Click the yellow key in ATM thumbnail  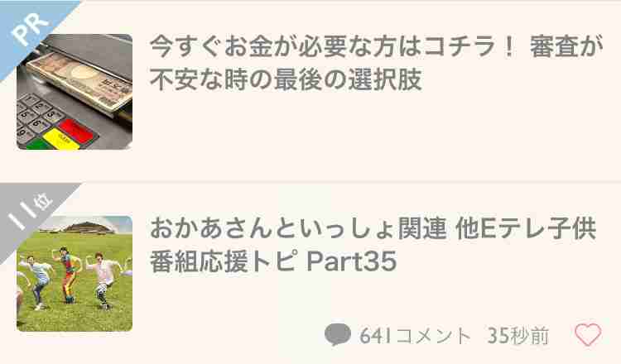click(61, 139)
